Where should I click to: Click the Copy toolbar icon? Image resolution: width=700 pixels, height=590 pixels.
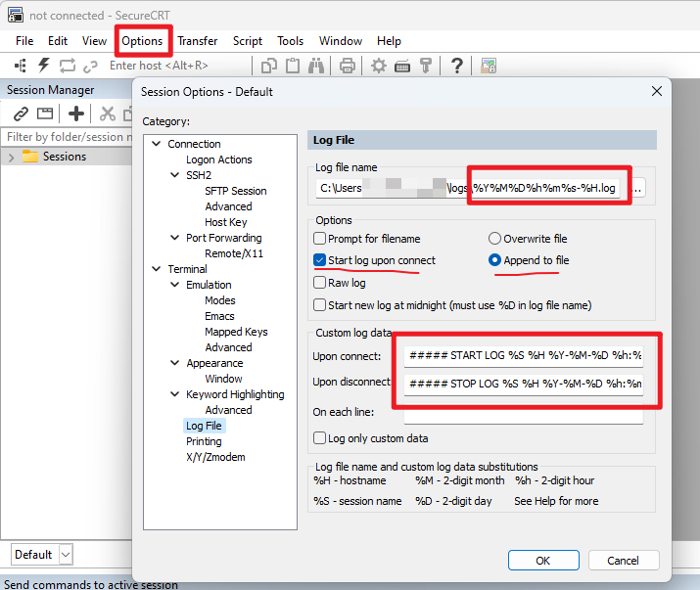(269, 66)
